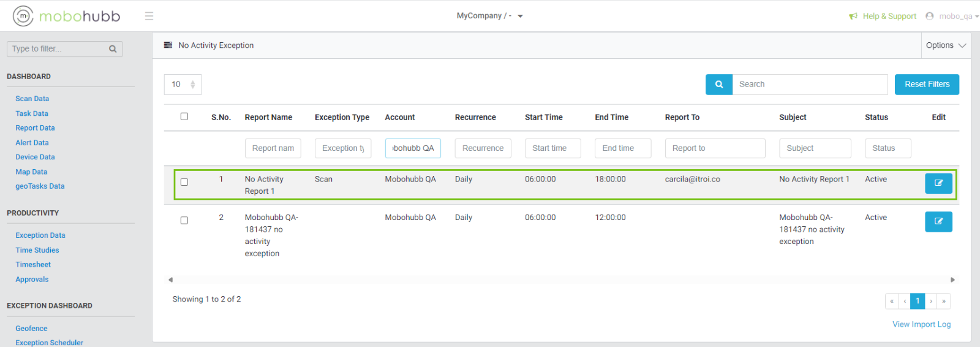Viewport: 980px width, 347px height.
Task: Change the rows-per-page value of 10
Action: click(183, 85)
